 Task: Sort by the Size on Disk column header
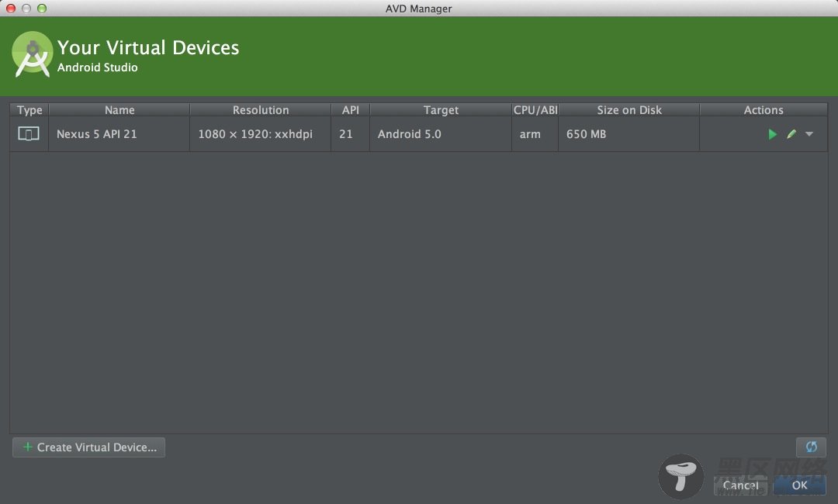click(x=629, y=110)
